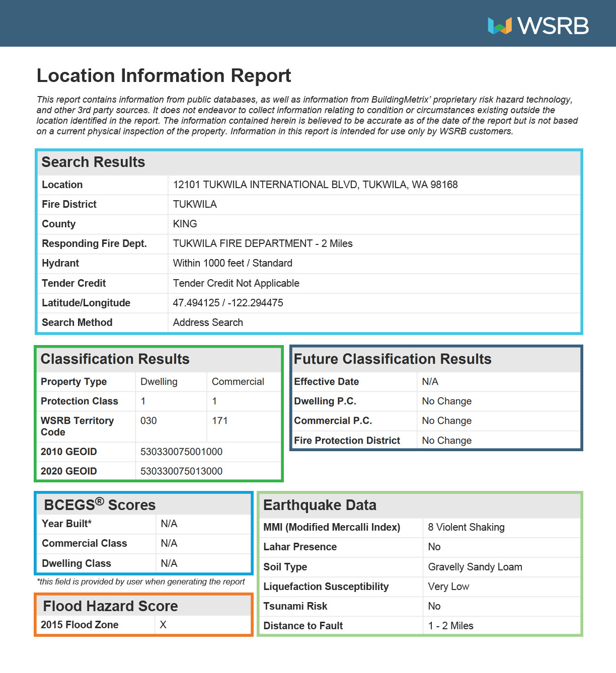
Task: Select the 2020 GEOID value 530330075013000
Action: 181,471
